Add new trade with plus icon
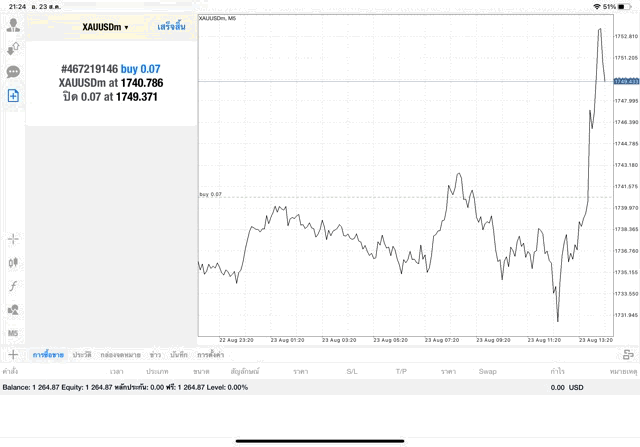 click(x=13, y=355)
